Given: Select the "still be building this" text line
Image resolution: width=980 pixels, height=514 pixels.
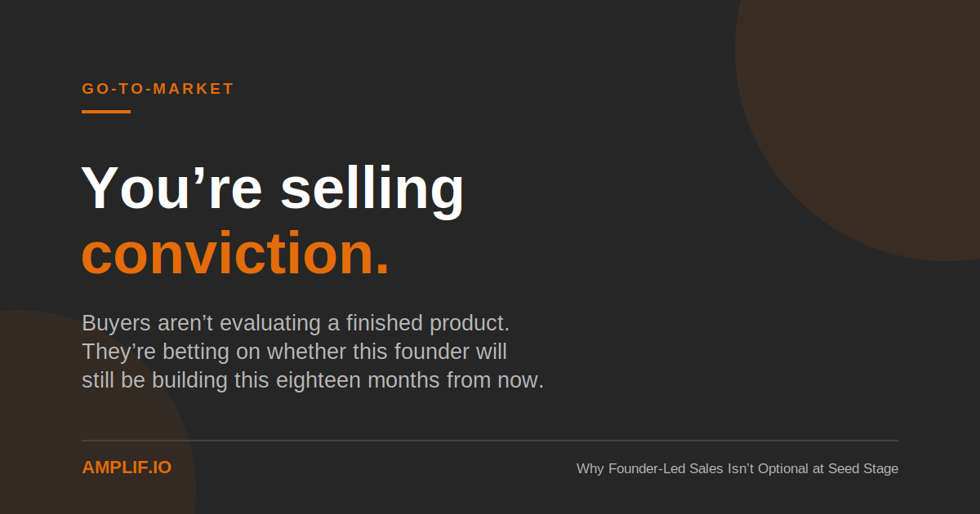Looking at the screenshot, I should pos(313,380).
